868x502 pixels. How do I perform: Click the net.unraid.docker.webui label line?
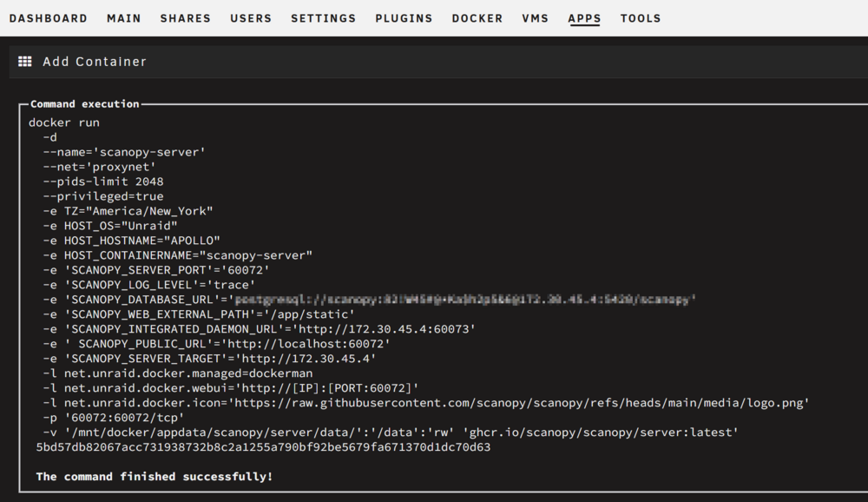point(232,388)
